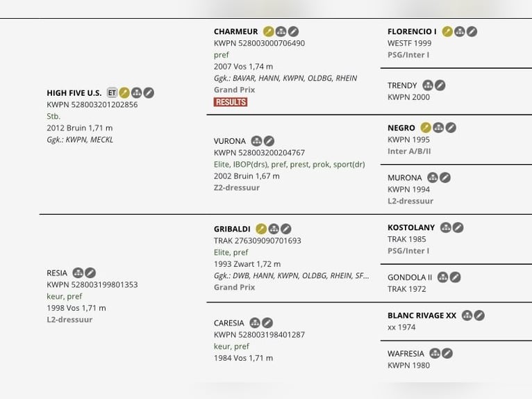Click the edit pencil icon next to RESIA
The height and width of the screenshot is (399, 532).
coord(90,272)
